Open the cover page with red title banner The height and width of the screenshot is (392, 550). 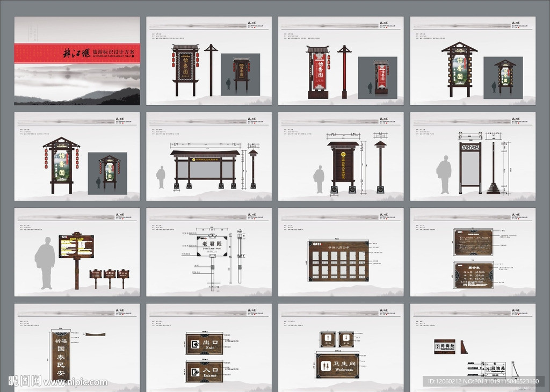(x=77, y=61)
